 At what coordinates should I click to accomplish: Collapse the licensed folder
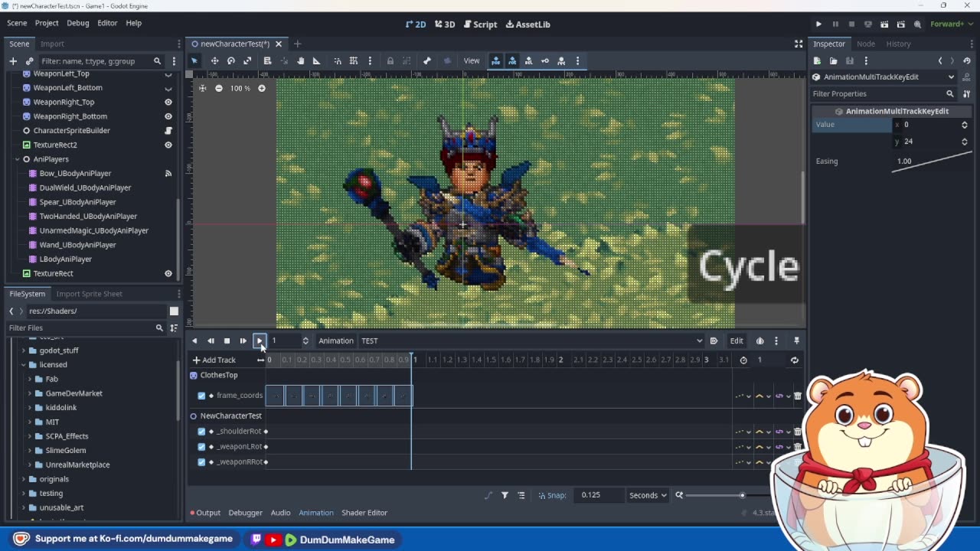tap(23, 365)
